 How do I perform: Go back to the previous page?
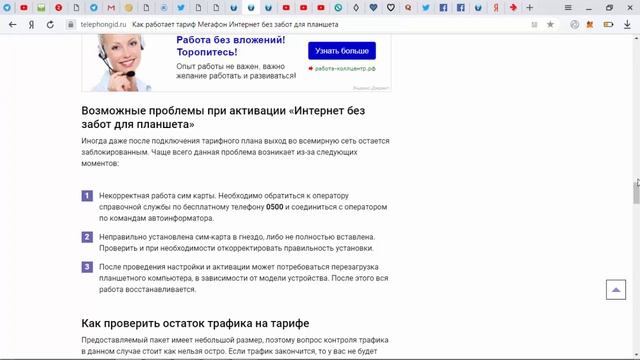tap(13, 24)
